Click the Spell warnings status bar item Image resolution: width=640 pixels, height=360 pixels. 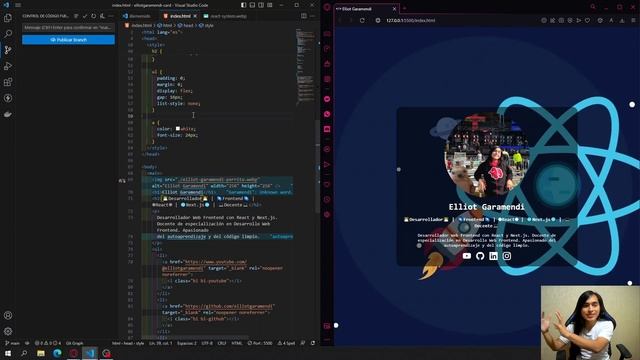point(286,343)
